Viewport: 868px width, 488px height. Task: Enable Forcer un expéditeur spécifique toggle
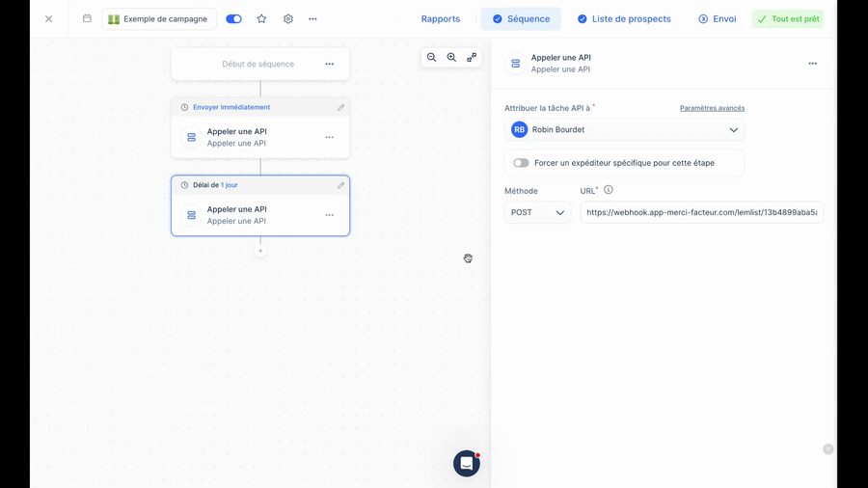pyautogui.click(x=521, y=163)
